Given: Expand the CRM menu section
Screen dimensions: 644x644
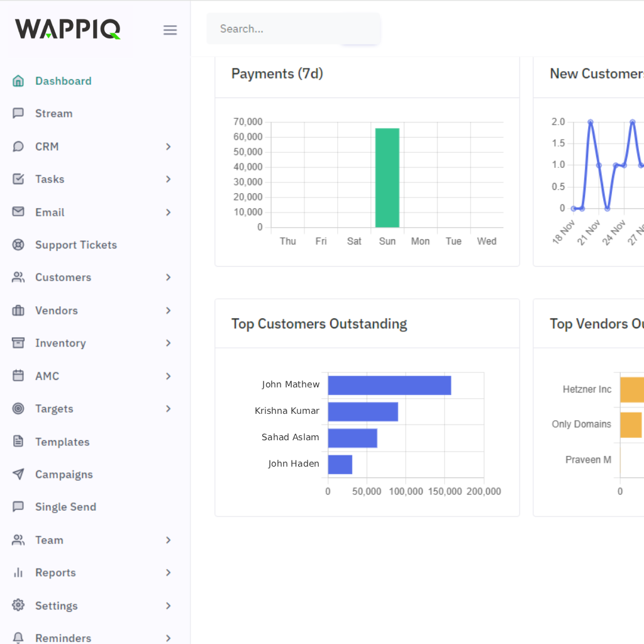Looking at the screenshot, I should pos(169,147).
